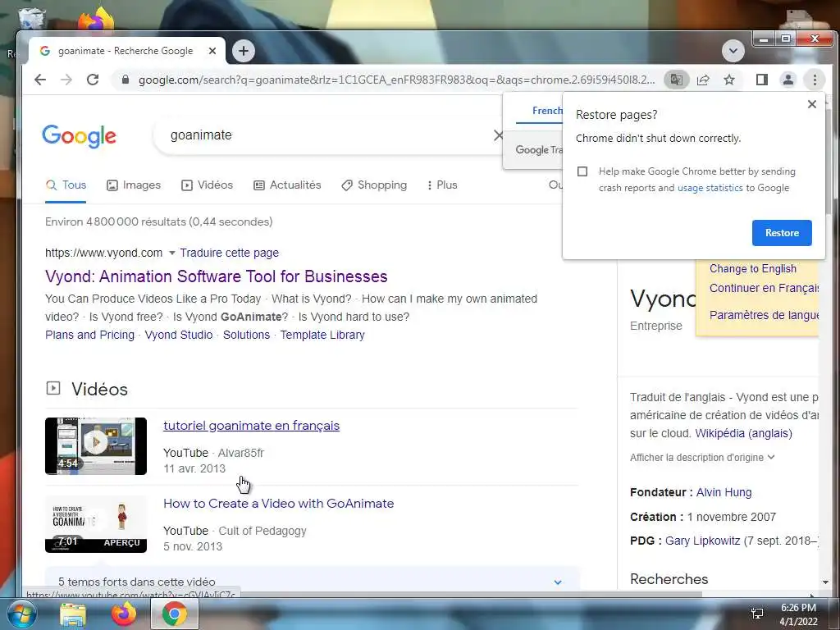Open Paramètres de langue link
Screen dimensions: 840x630
[x=764, y=315]
